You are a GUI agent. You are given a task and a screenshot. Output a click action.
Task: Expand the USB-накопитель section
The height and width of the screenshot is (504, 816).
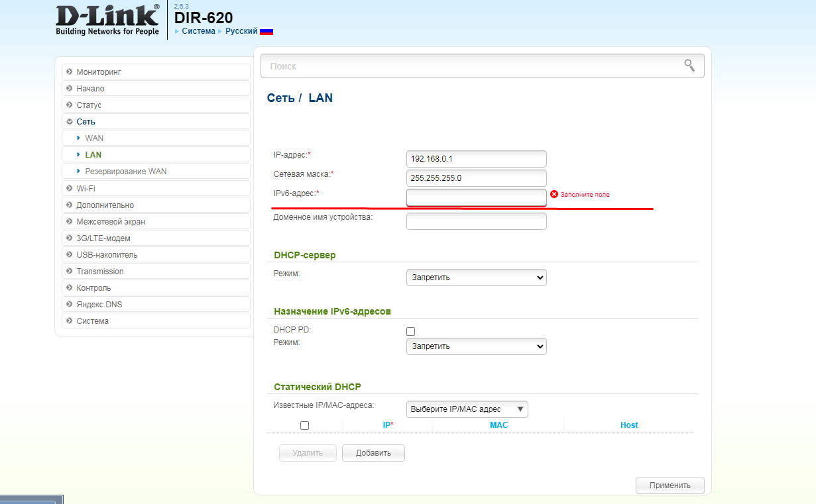pos(156,254)
